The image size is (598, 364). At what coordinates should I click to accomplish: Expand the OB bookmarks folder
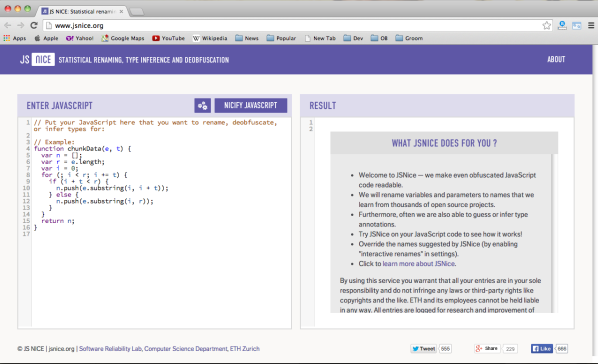(379, 38)
